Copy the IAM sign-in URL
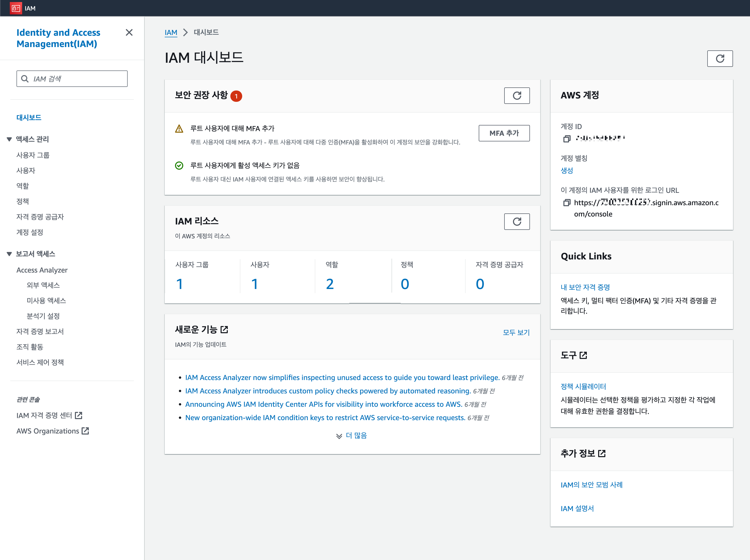750x560 pixels. 566,203
